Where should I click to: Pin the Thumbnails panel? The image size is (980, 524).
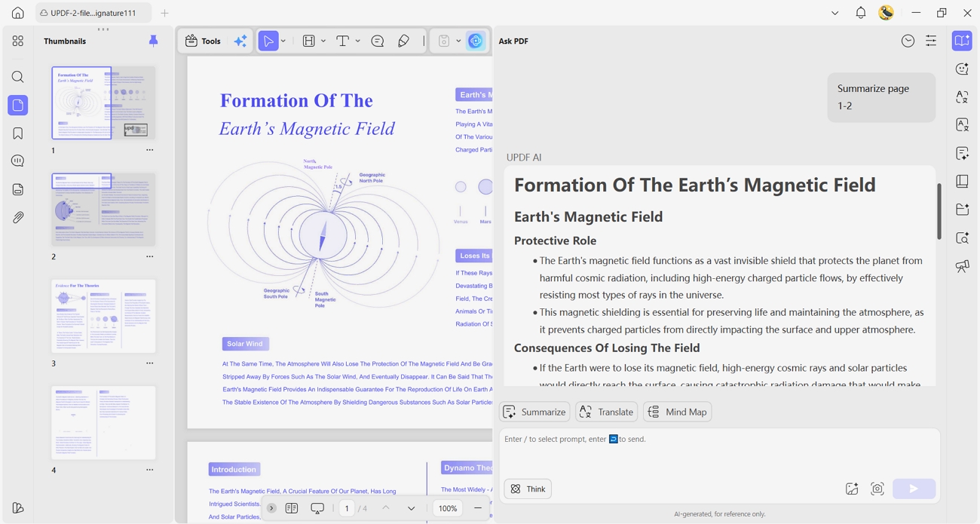[x=154, y=41]
